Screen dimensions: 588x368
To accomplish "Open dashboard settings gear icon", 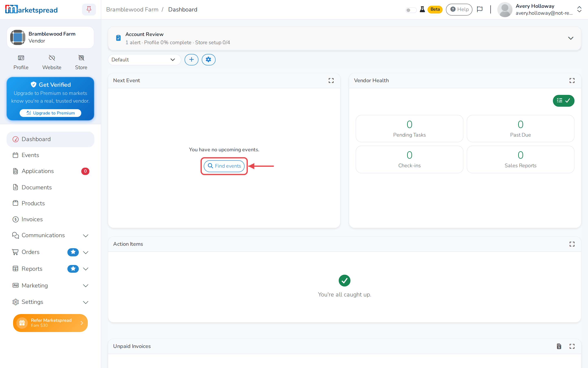I will pos(208,60).
